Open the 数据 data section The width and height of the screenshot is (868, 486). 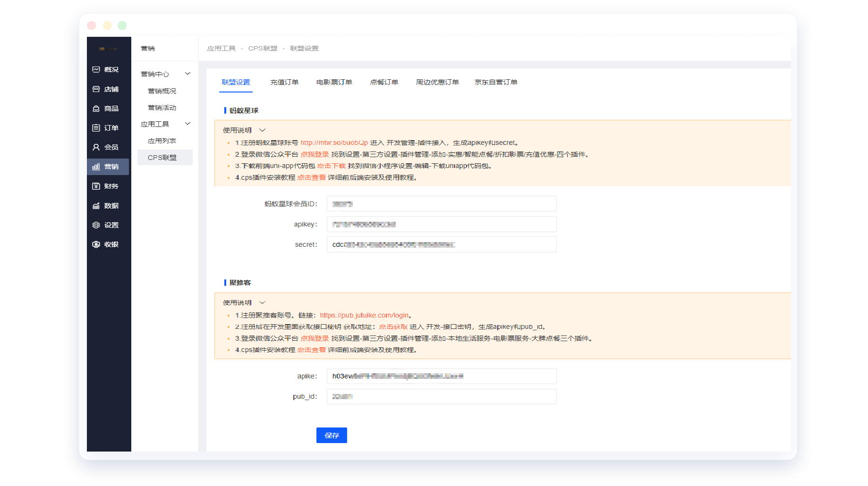coord(108,205)
